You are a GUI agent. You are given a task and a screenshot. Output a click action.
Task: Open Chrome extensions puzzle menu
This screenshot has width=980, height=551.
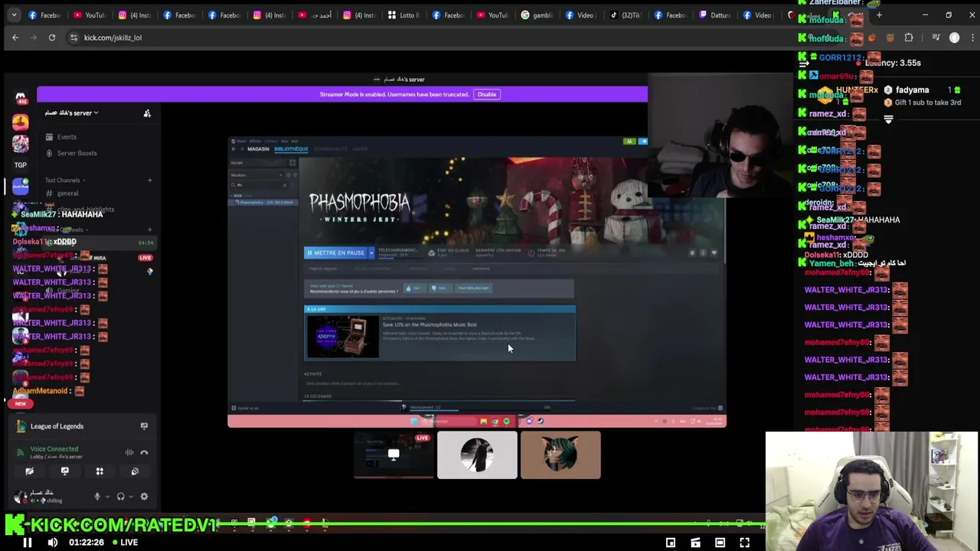(909, 37)
